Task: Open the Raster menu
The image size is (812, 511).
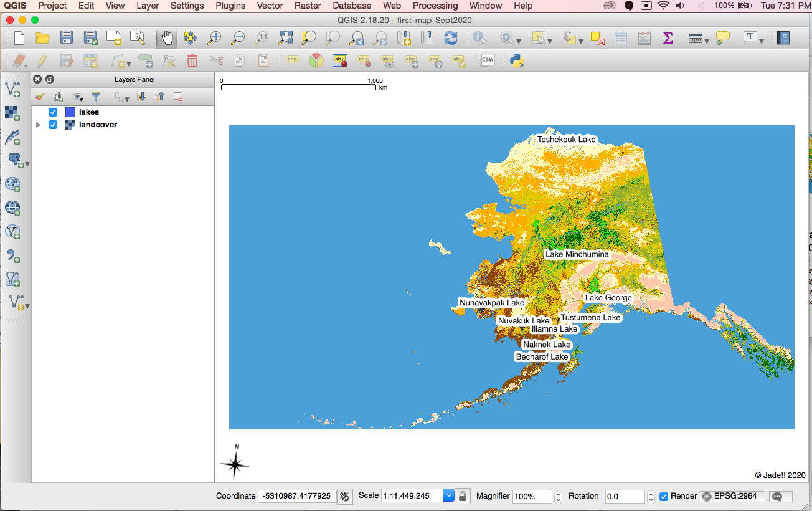Action: click(x=308, y=6)
